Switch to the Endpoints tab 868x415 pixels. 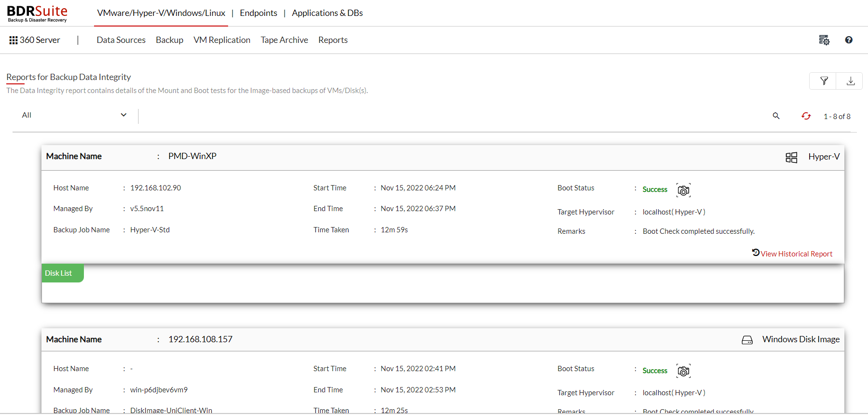pyautogui.click(x=258, y=13)
